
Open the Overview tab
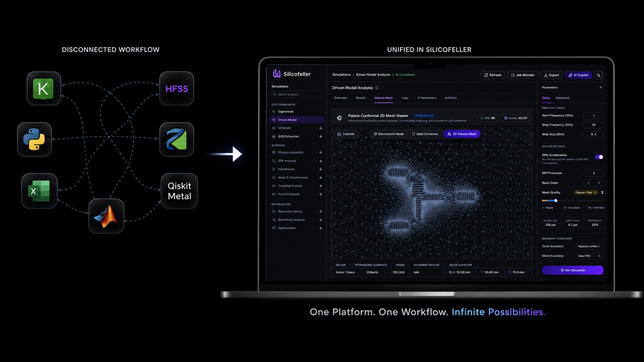click(340, 98)
